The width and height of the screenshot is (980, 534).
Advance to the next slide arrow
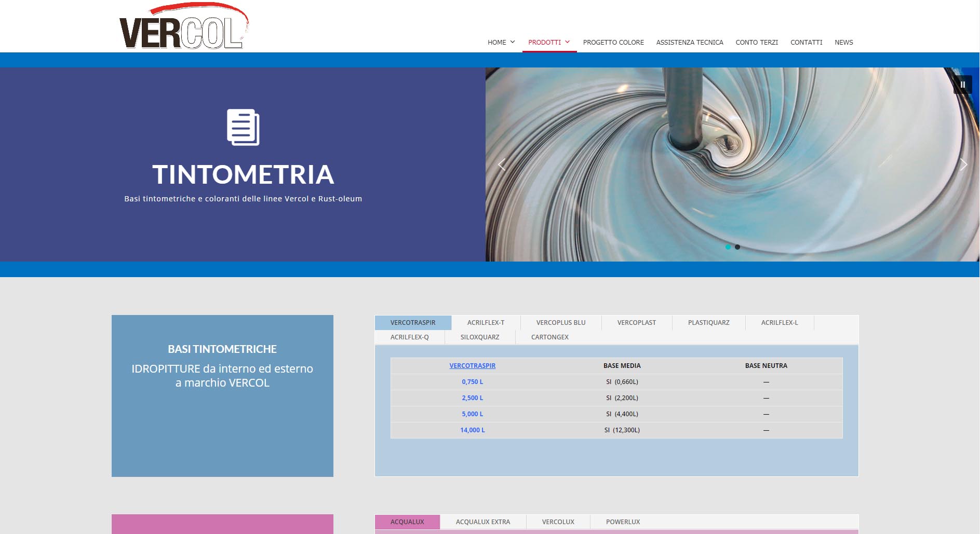pos(963,165)
